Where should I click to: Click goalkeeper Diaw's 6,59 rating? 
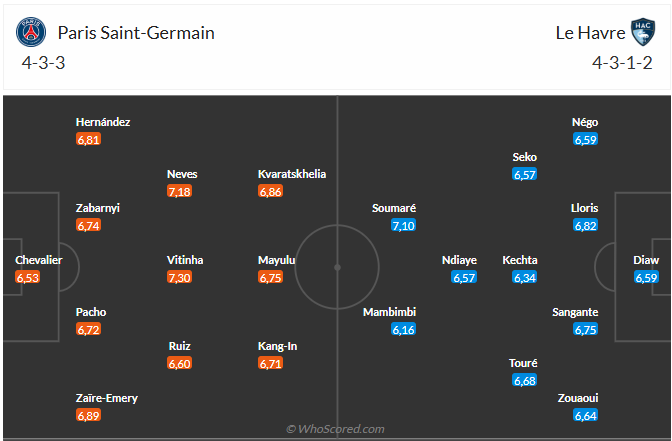646,277
